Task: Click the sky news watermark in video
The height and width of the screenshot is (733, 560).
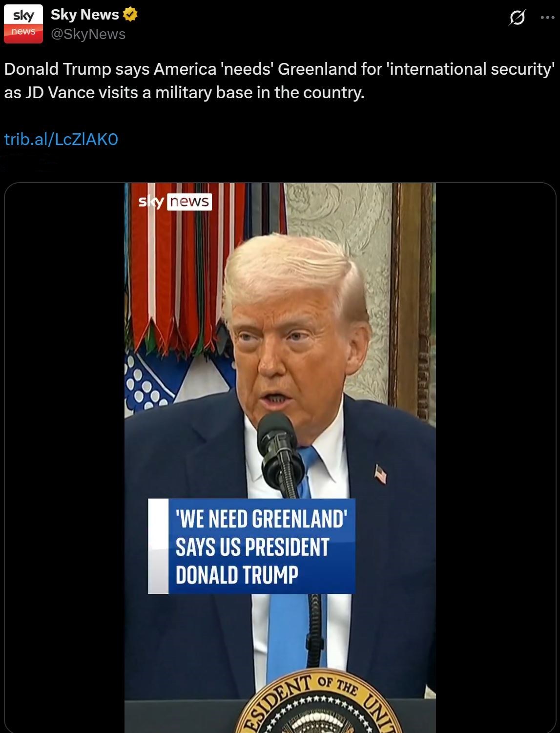Action: (x=175, y=202)
